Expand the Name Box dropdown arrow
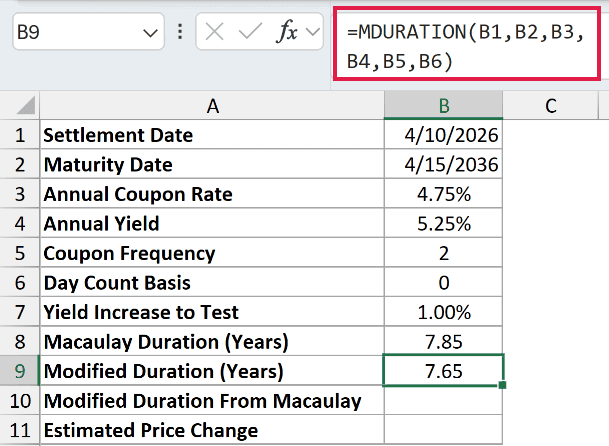This screenshot has width=609, height=446. [x=150, y=33]
